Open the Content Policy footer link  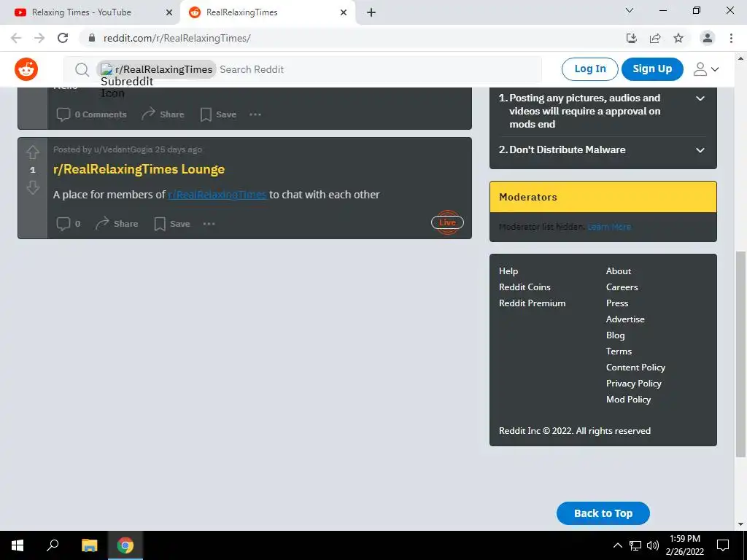[x=635, y=367]
